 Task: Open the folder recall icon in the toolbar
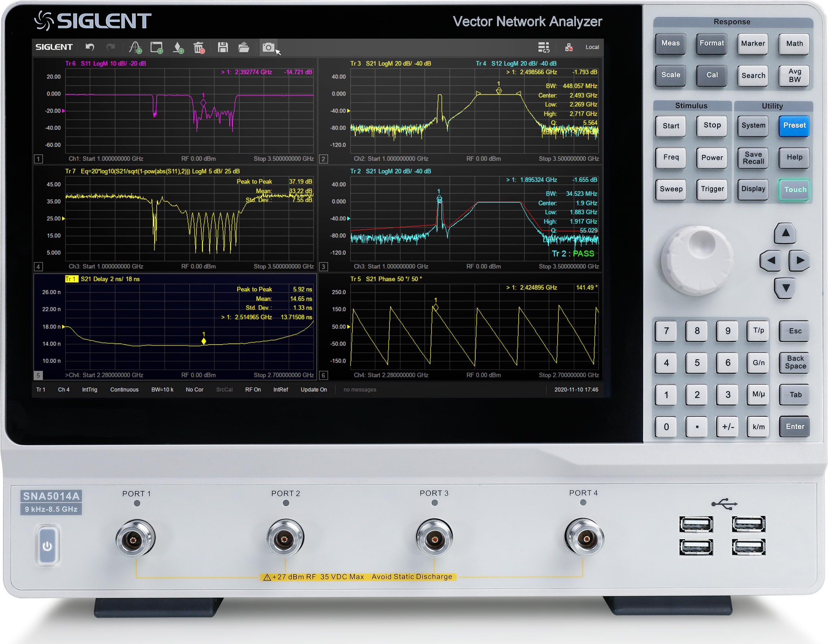click(x=244, y=47)
